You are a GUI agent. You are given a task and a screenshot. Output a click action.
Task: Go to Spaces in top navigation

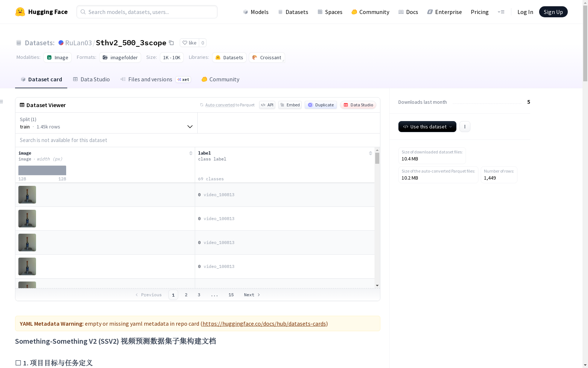pyautogui.click(x=330, y=12)
